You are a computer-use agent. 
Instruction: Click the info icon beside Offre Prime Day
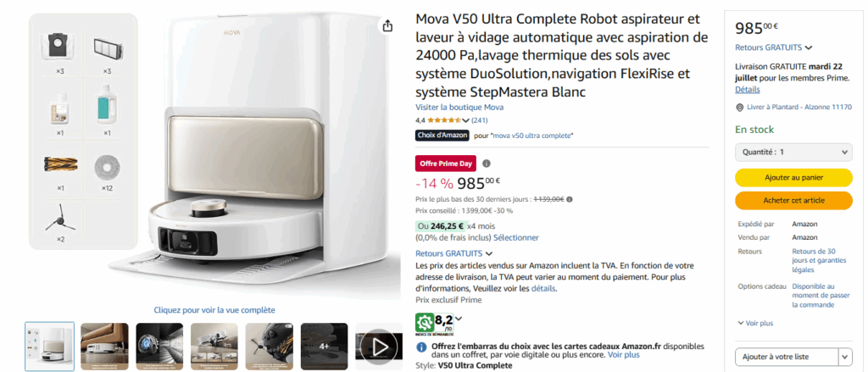click(x=487, y=164)
